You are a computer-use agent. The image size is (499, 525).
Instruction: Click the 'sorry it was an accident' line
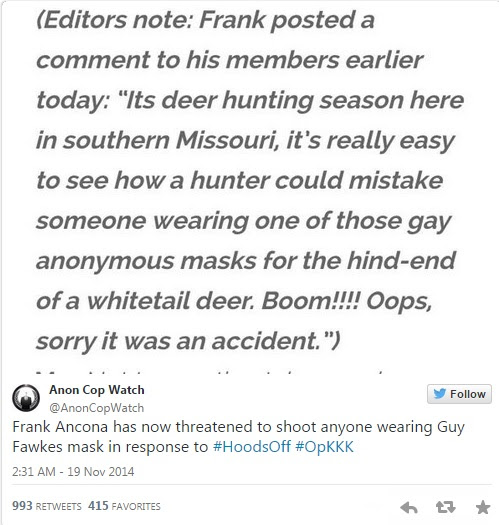[188, 342]
